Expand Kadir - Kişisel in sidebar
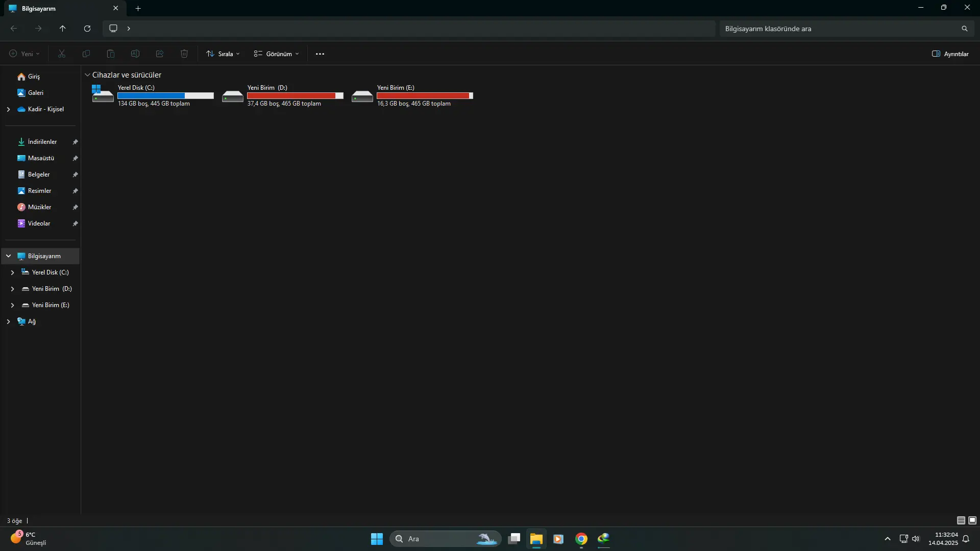980x551 pixels. [8, 109]
